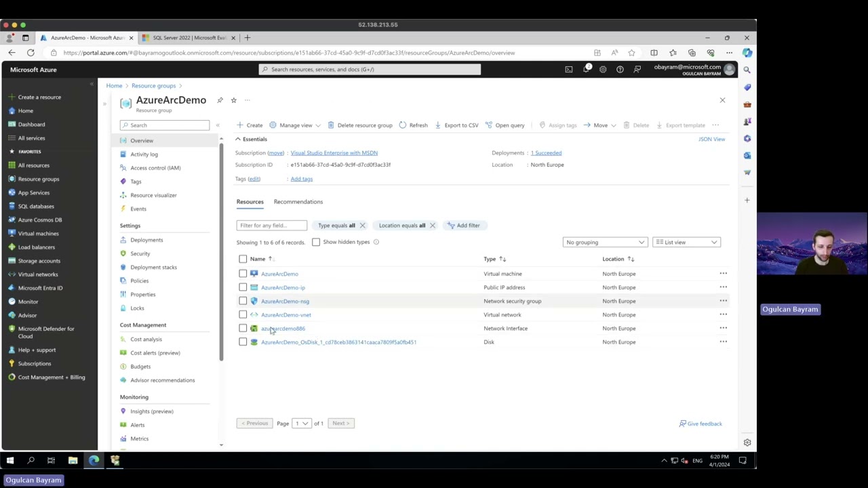Image resolution: width=868 pixels, height=488 pixels.
Task: Check the AzureArcDemo virtual machine row
Action: 243,274
